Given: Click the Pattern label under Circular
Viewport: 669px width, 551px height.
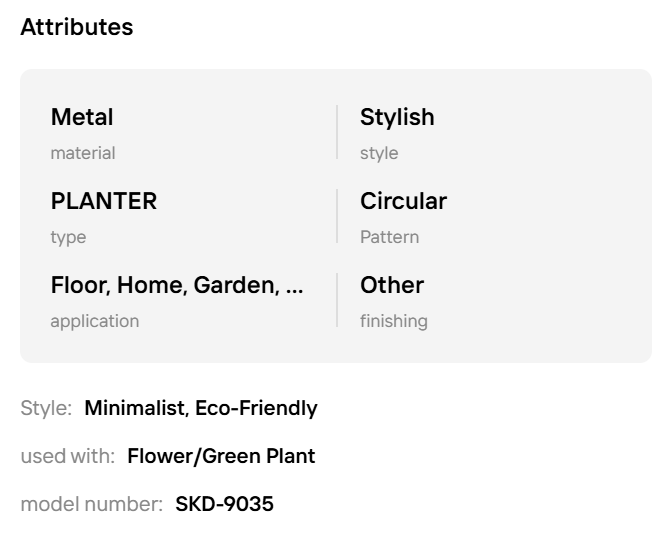Looking at the screenshot, I should coord(389,237).
